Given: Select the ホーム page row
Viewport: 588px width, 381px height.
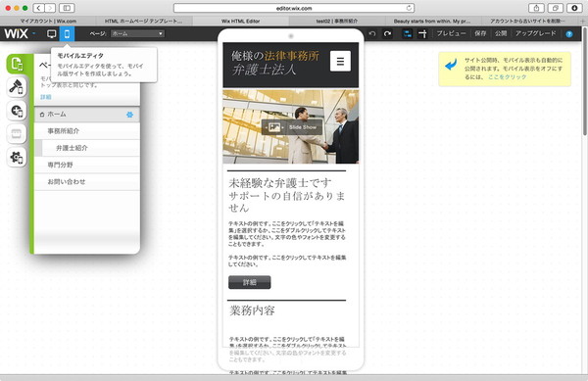Looking at the screenshot, I should click(x=87, y=115).
